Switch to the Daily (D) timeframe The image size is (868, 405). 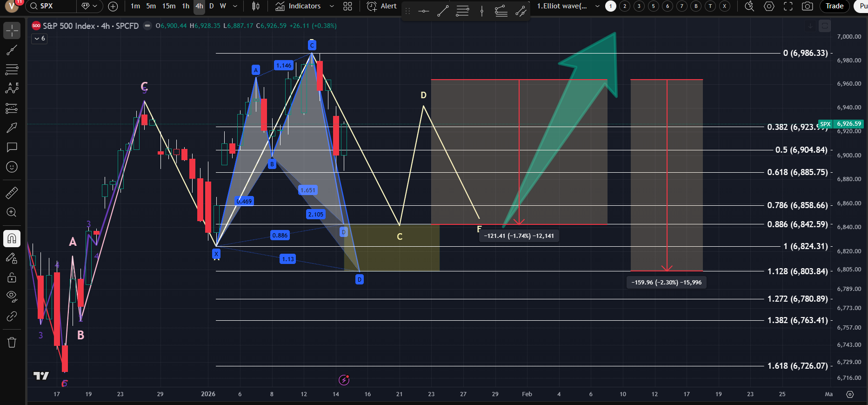211,6
